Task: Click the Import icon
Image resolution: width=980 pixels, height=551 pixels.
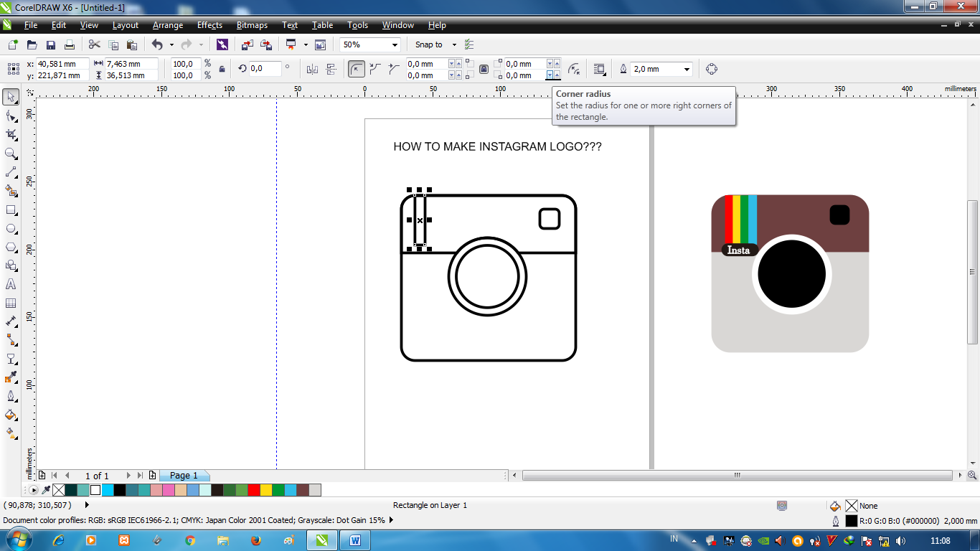Action: pyautogui.click(x=248, y=44)
